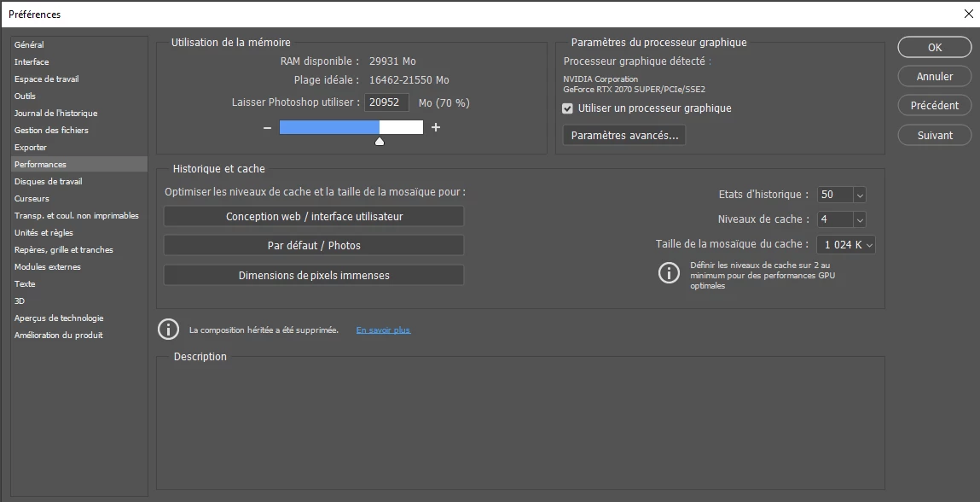Screen dimensions: 980x502
Task: Follow the En savoir plus link
Action: [383, 330]
